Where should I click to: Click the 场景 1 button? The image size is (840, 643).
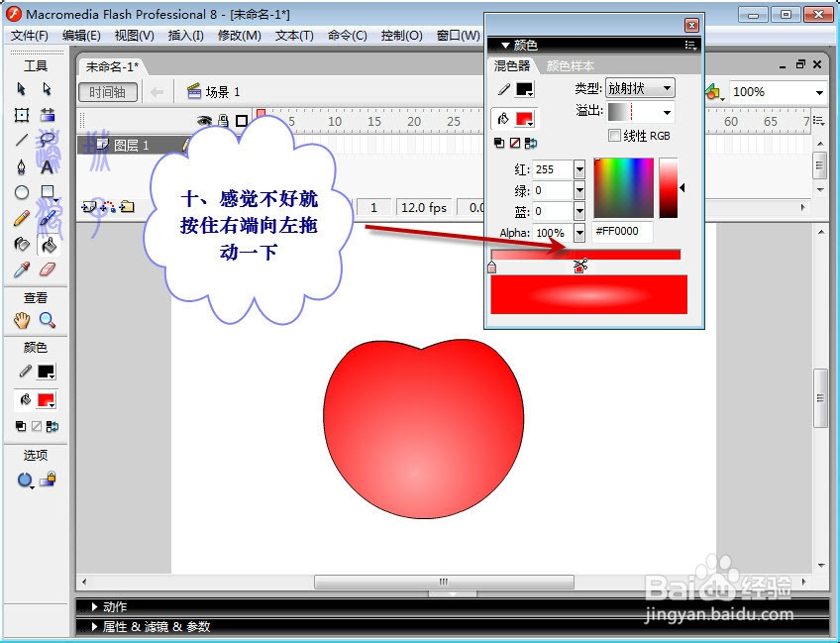[x=219, y=92]
